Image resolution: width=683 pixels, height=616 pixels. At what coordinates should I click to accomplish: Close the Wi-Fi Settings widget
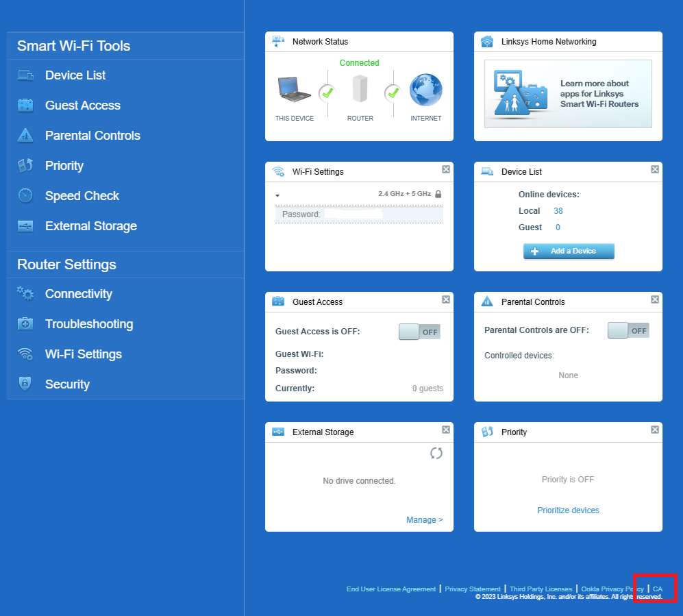coord(446,169)
